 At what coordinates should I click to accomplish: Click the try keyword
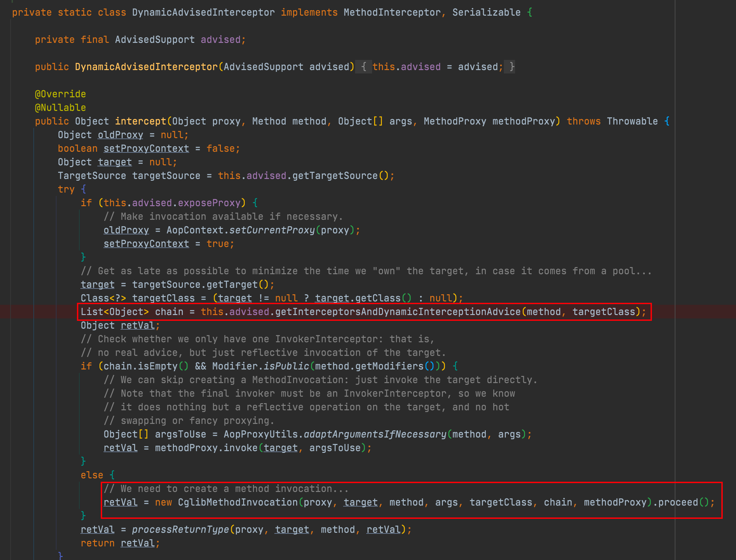point(66,189)
